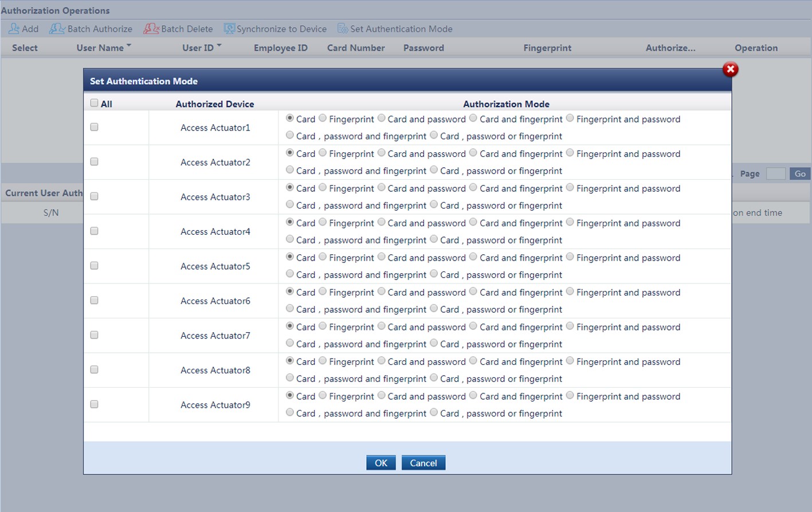Tick the Access Actuator7 checkbox
The image size is (812, 512).
click(94, 335)
